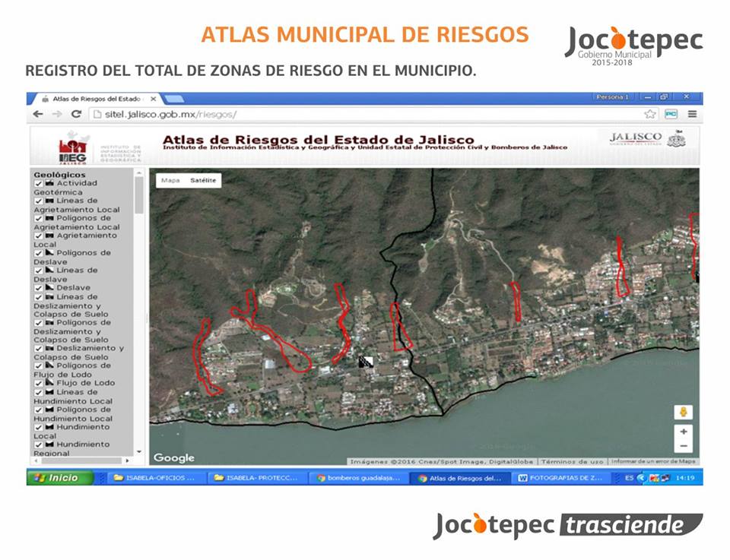This screenshot has width=730, height=560.
Task: Switch to Satélite map view
Action: coord(202,180)
